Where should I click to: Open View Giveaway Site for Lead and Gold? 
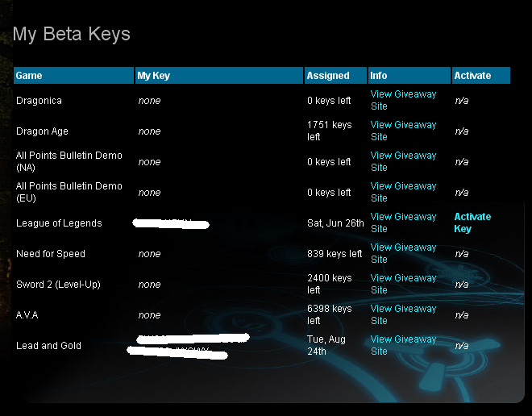point(403,345)
